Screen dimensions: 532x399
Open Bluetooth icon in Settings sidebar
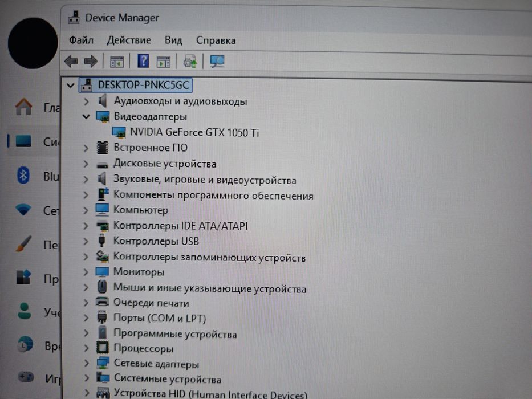pyautogui.click(x=23, y=176)
